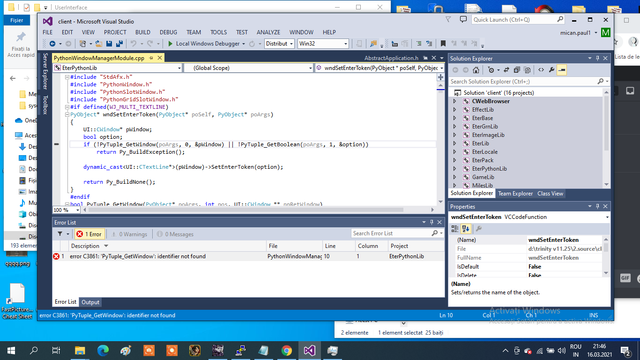Toggle the 0 Messages filter button
Screen dimensions: 640x360
click(x=176, y=234)
